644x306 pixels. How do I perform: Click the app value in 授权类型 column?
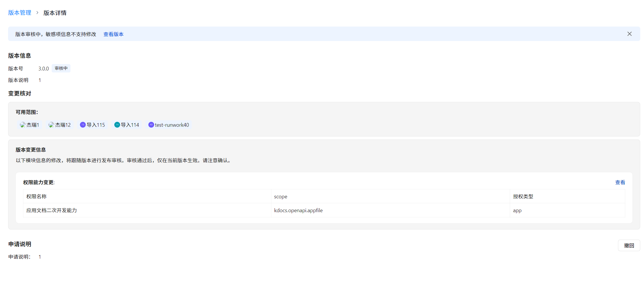[x=517, y=210]
